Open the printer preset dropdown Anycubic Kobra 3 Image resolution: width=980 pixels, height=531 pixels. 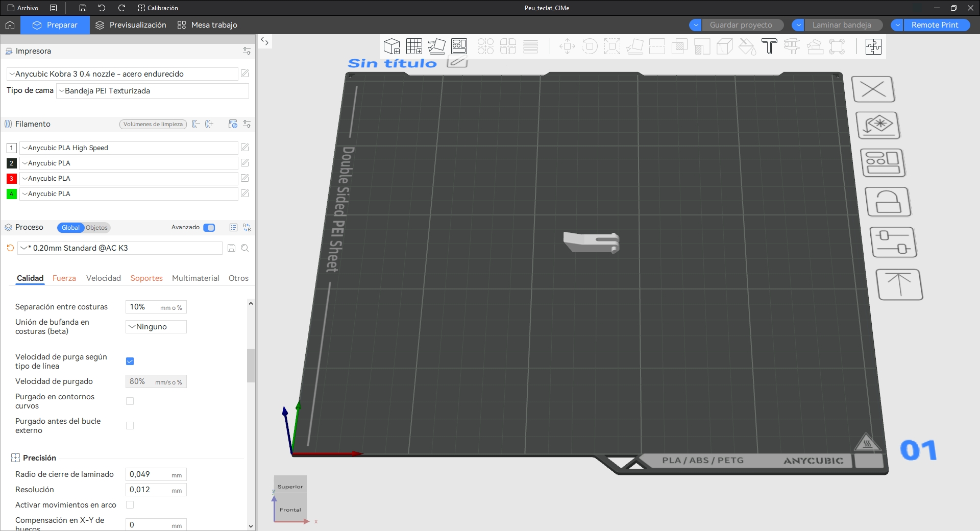pyautogui.click(x=122, y=74)
